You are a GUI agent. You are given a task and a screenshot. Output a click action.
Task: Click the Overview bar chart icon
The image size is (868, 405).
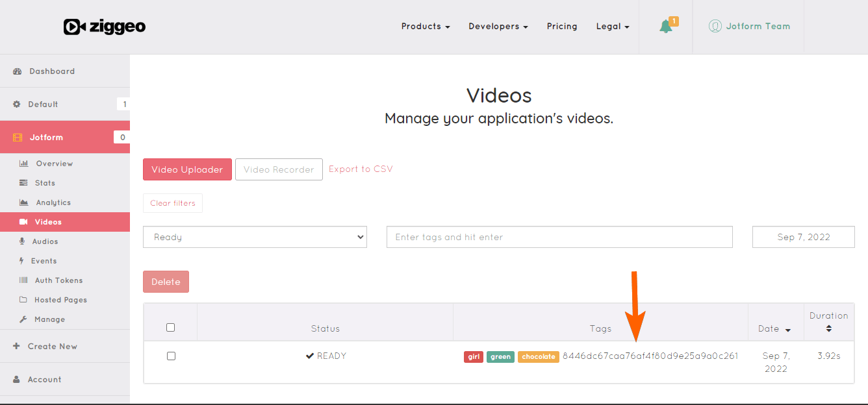click(x=24, y=164)
